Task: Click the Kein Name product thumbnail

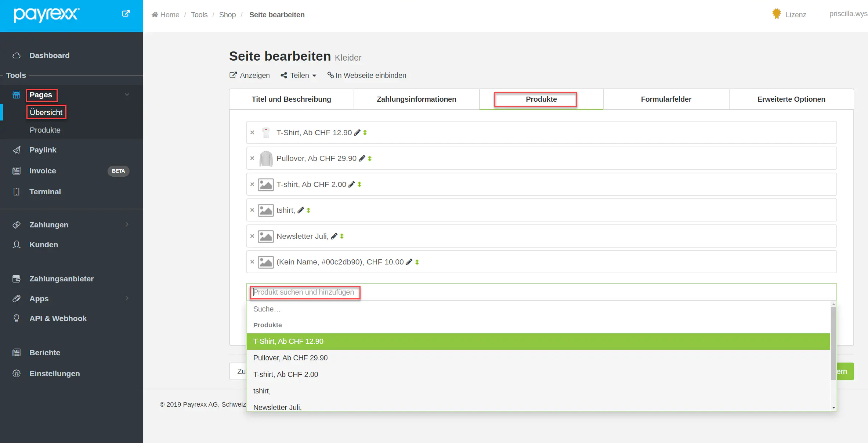Action: [266, 262]
